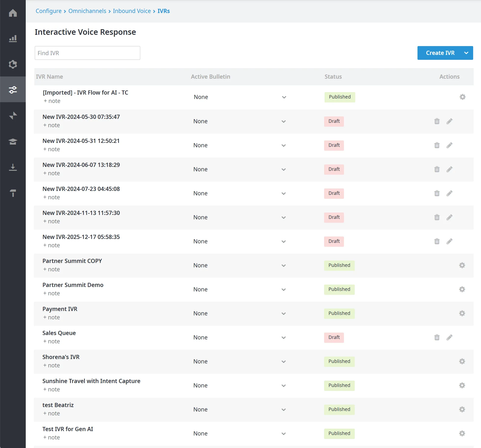Delete Sales Queue via trash icon

[437, 337]
